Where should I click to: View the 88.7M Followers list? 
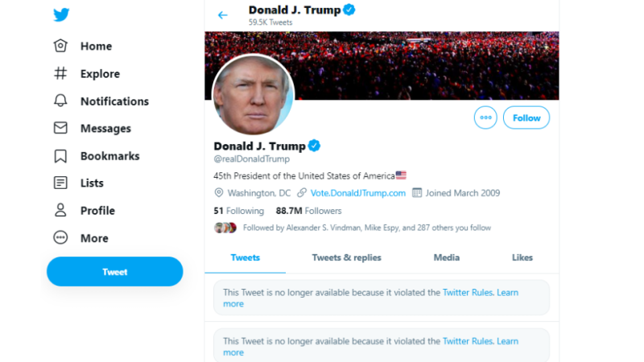pos(308,211)
